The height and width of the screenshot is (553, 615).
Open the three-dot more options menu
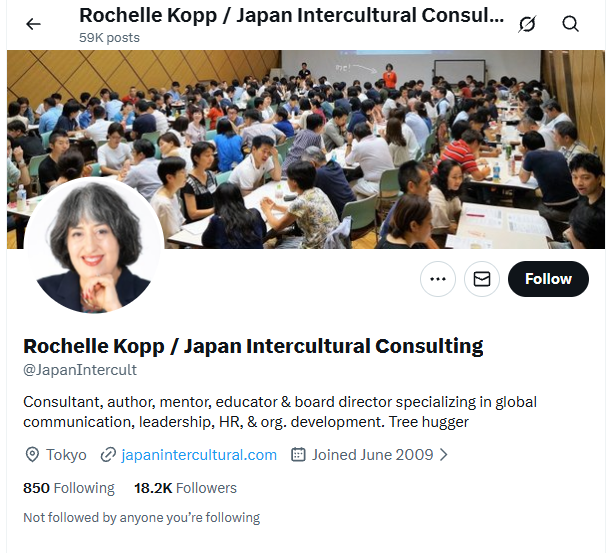click(438, 279)
